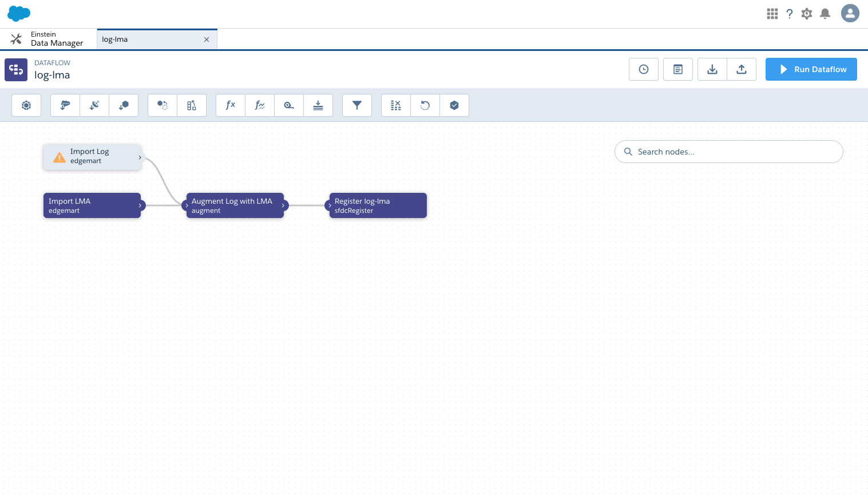Click the Augment node output chevron
This screenshot has width=868, height=495.
283,205
